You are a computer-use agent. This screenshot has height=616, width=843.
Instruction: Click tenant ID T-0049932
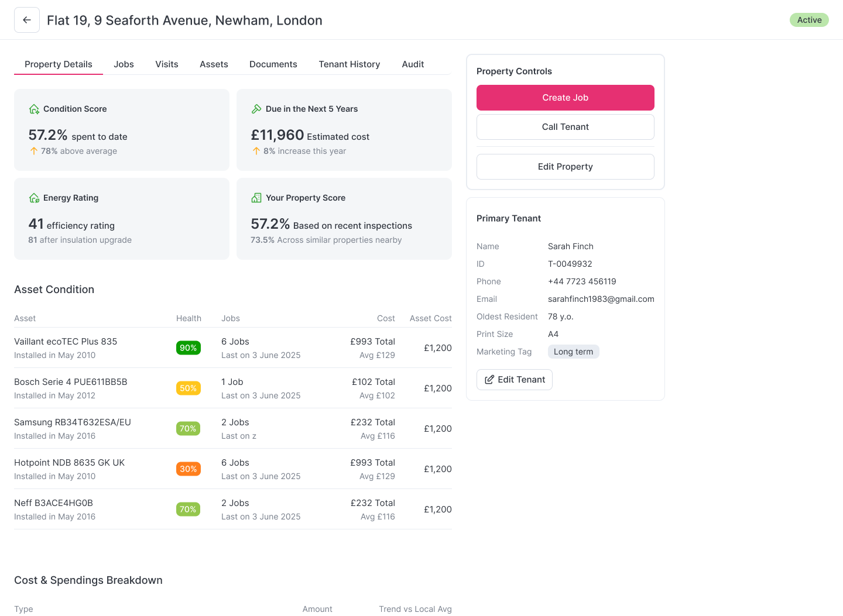point(570,264)
